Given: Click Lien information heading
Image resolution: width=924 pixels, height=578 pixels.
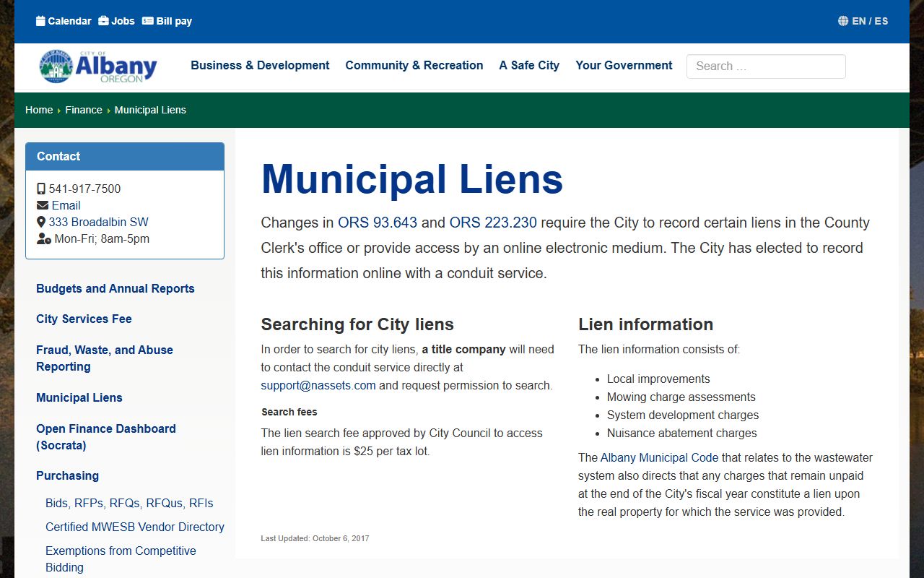Looking at the screenshot, I should pos(645,324).
